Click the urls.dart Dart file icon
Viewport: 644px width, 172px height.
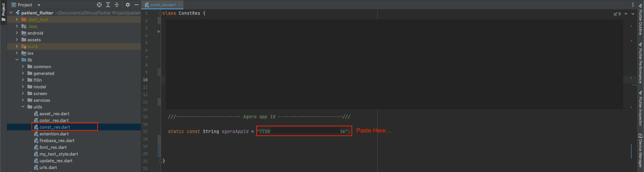(x=36, y=167)
